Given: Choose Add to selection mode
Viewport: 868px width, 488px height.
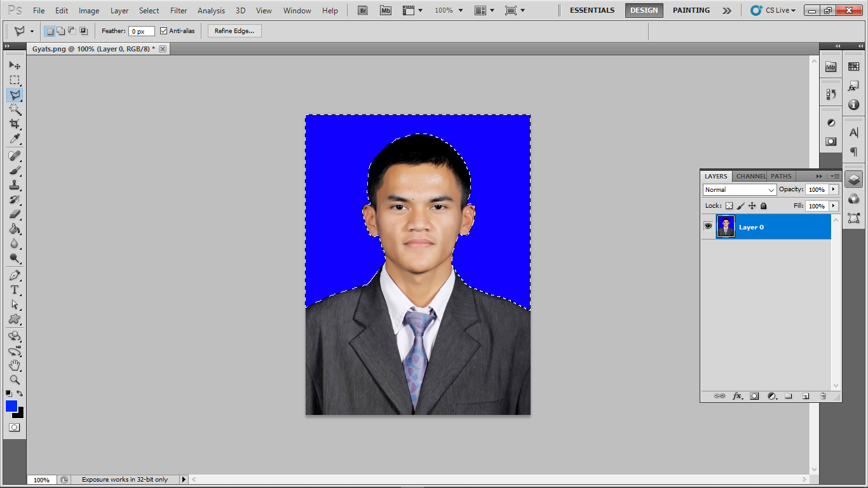Looking at the screenshot, I should (x=60, y=30).
